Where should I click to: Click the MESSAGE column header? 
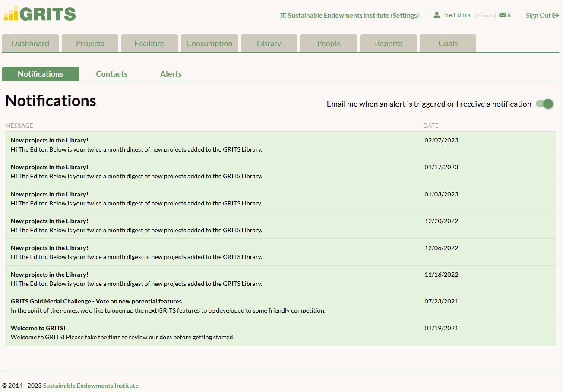[19, 126]
